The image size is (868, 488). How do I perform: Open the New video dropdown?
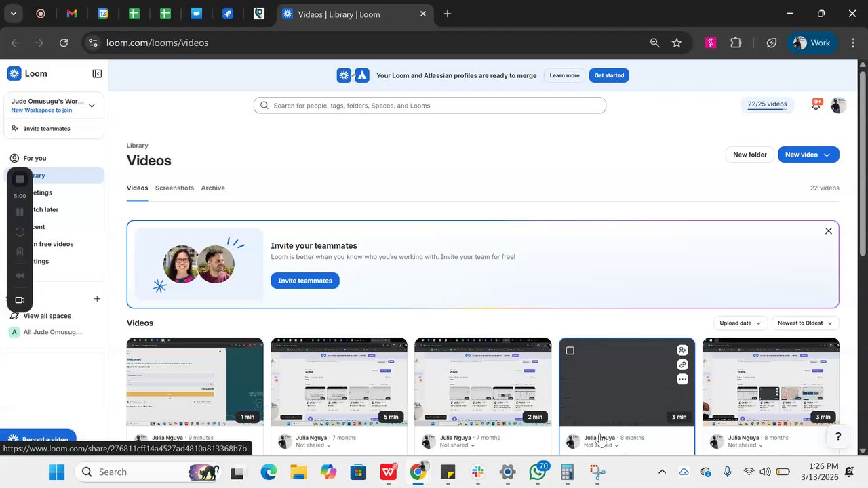808,155
